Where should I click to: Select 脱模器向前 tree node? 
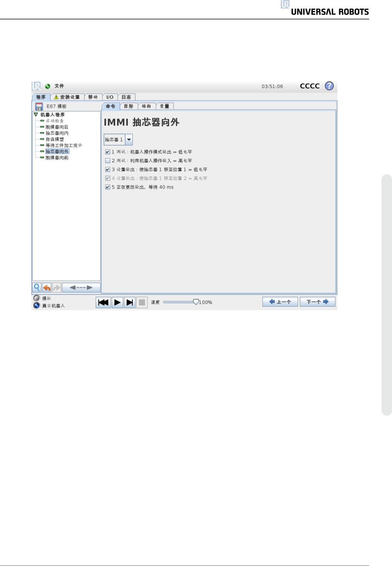pos(57,158)
